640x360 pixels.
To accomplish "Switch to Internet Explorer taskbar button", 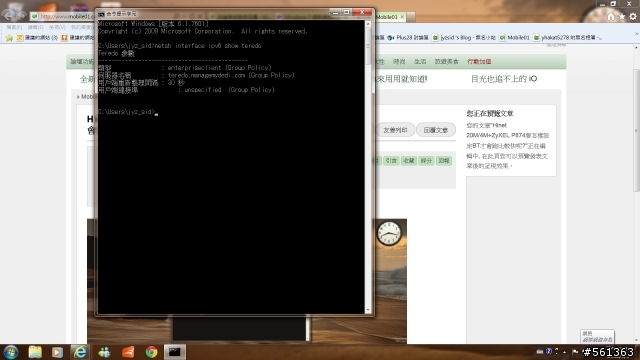I will [80, 352].
